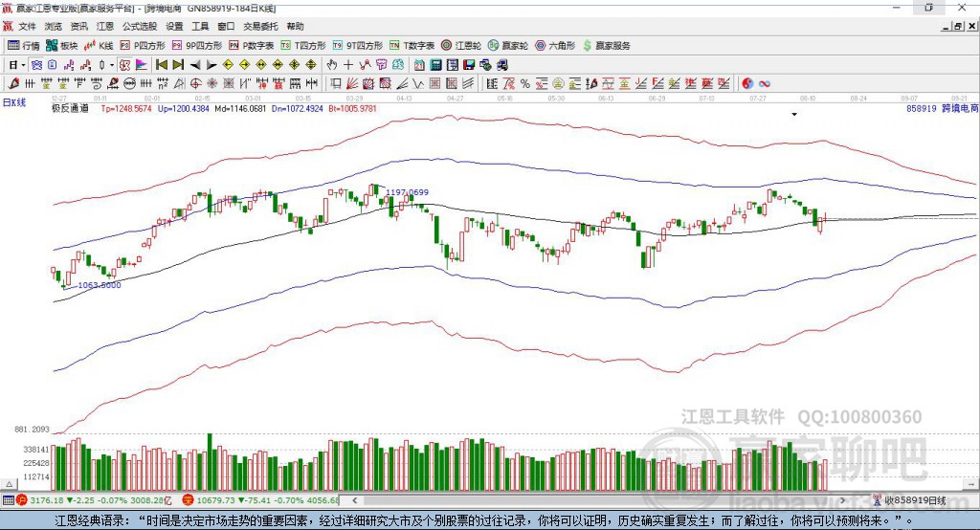Open the 江恩轮 Gann wheel

click(x=461, y=46)
